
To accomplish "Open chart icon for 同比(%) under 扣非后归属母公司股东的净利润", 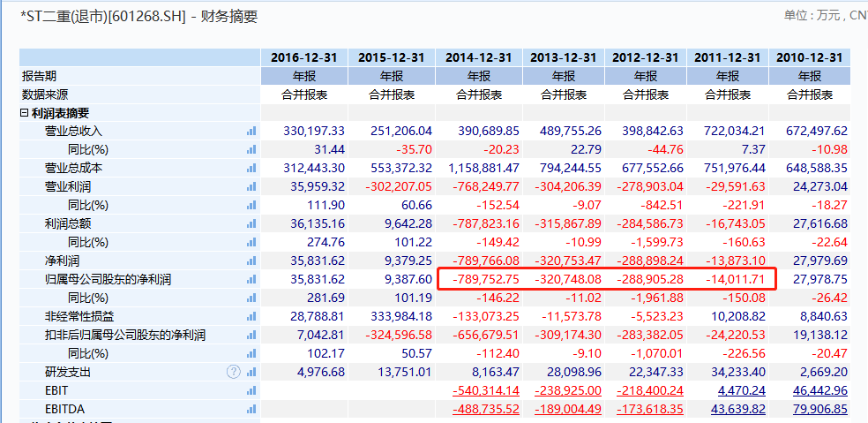I will tap(252, 354).
